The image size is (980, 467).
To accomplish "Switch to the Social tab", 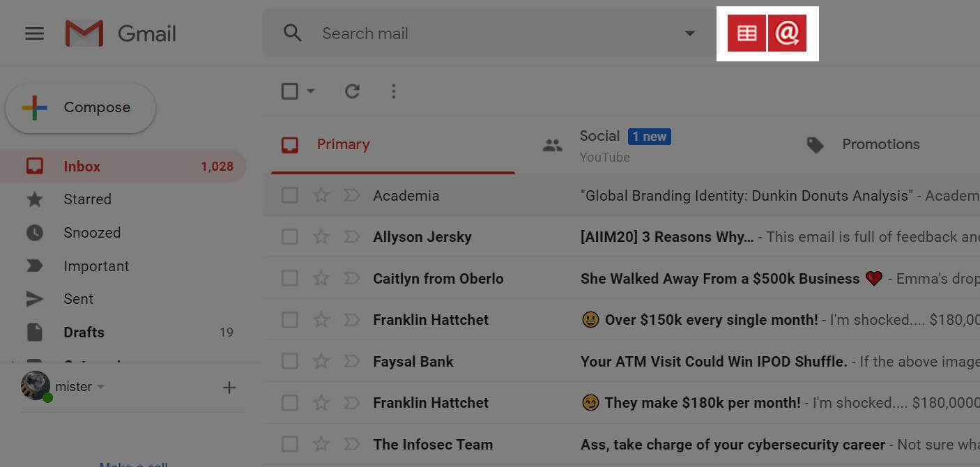I will 658,145.
